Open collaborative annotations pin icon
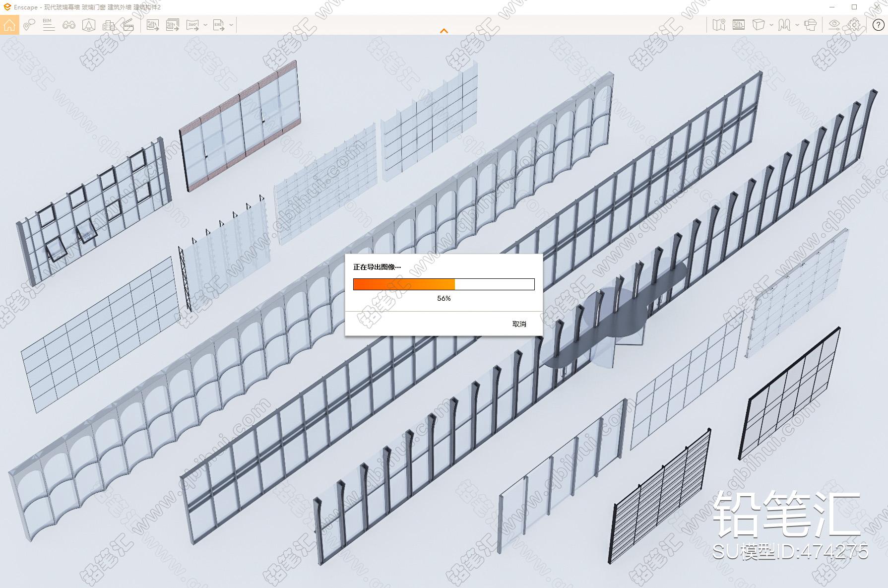888x588 pixels. click(x=29, y=25)
